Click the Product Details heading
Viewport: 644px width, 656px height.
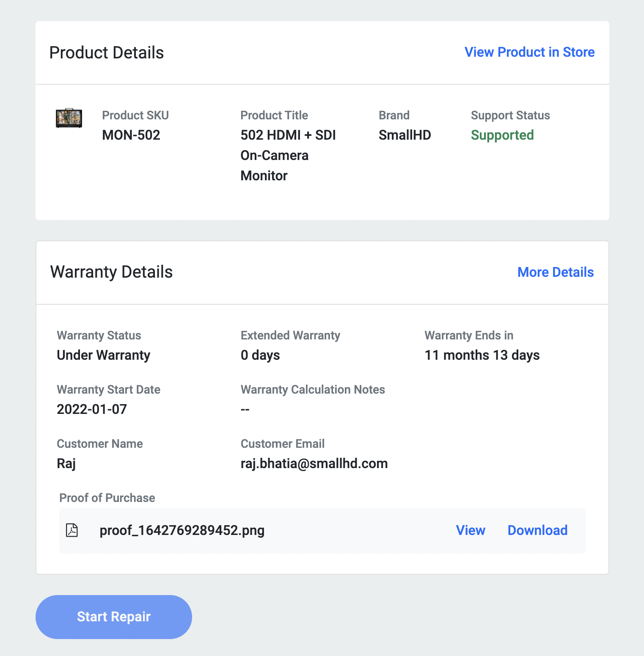(107, 53)
